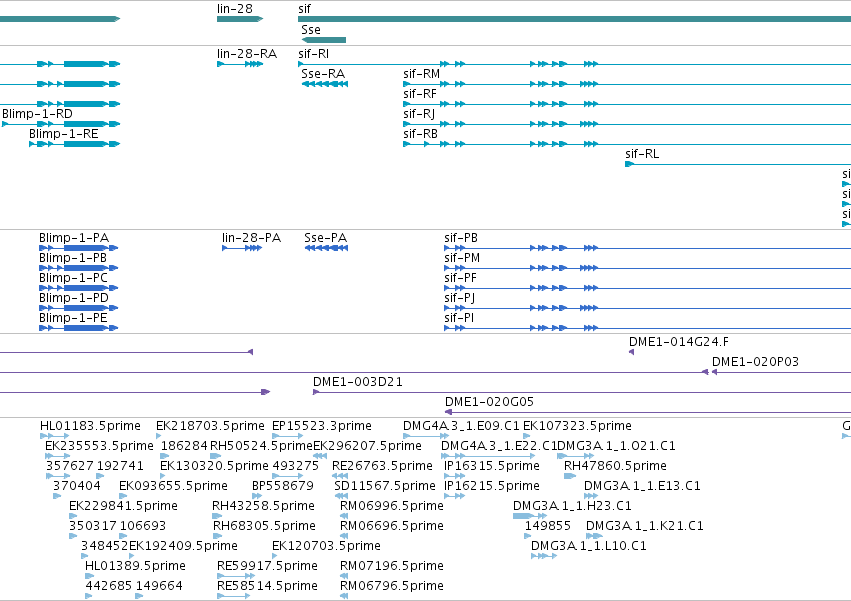Select protein Blimp-1-PD
851x601 pixels.
pos(74,298)
